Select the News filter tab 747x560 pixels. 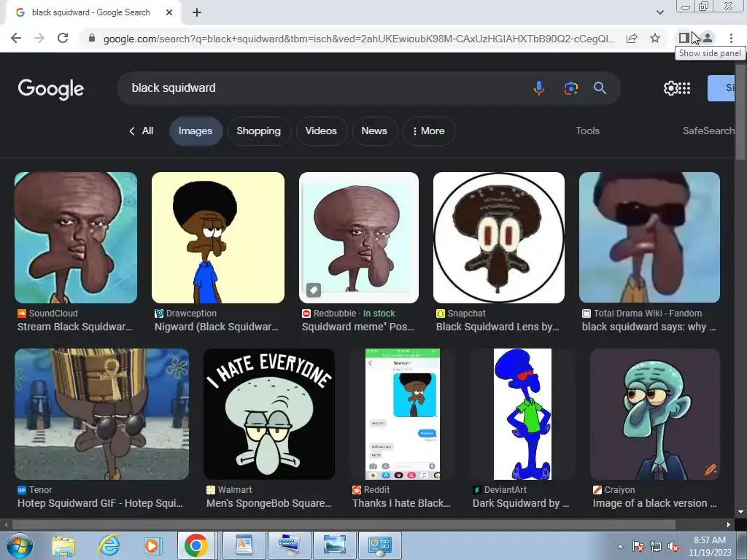click(x=374, y=131)
